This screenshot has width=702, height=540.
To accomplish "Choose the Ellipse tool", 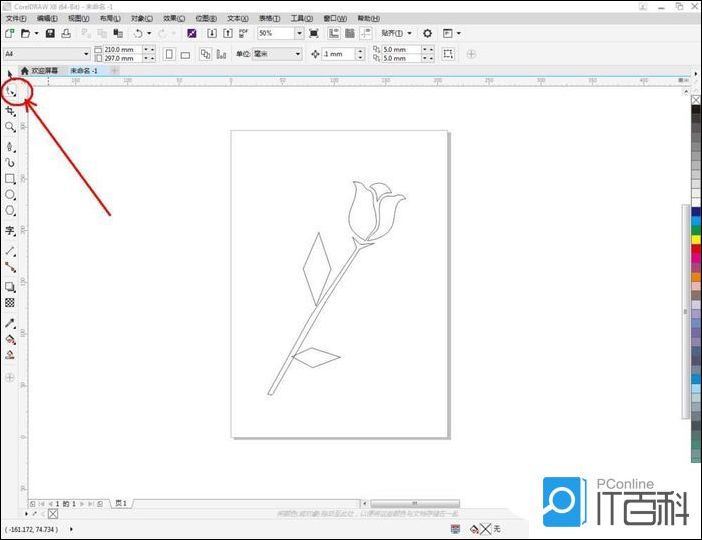I will click(x=11, y=195).
